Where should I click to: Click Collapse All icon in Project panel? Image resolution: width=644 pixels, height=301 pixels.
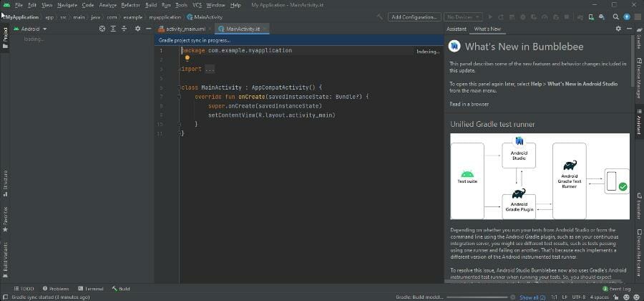[124, 29]
